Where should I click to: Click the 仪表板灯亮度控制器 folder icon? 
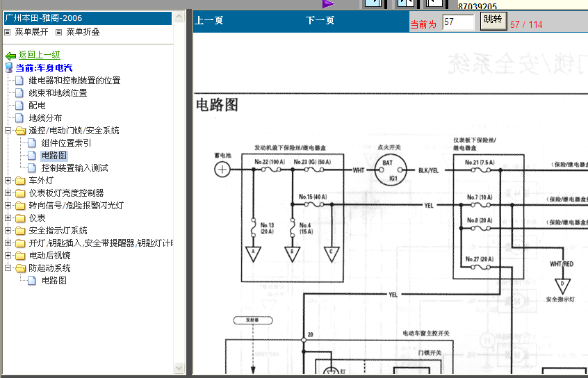(20, 193)
